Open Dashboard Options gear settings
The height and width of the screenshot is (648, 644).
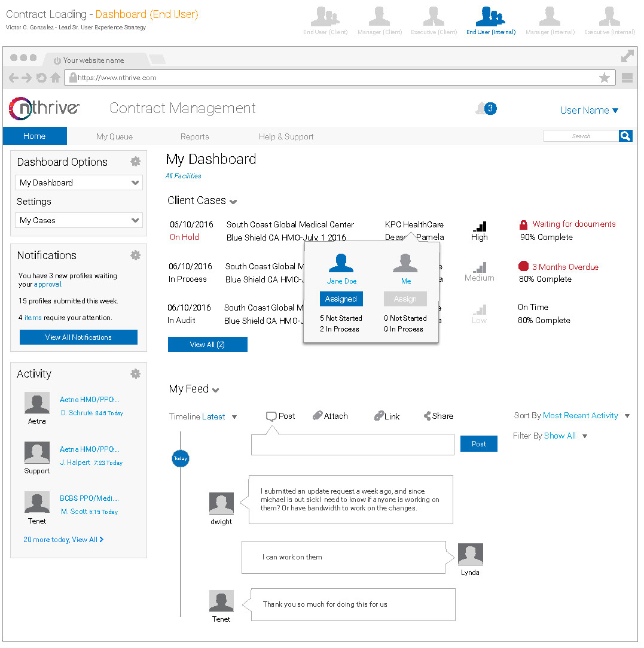[136, 162]
